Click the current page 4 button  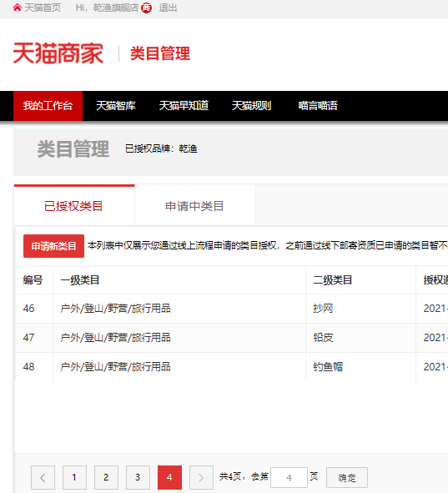[x=169, y=478]
